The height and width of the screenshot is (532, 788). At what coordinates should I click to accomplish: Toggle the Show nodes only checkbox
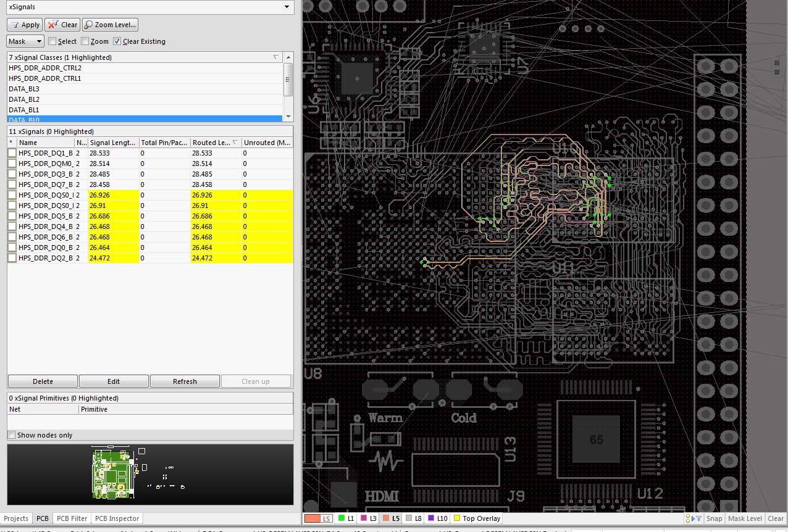pos(12,435)
